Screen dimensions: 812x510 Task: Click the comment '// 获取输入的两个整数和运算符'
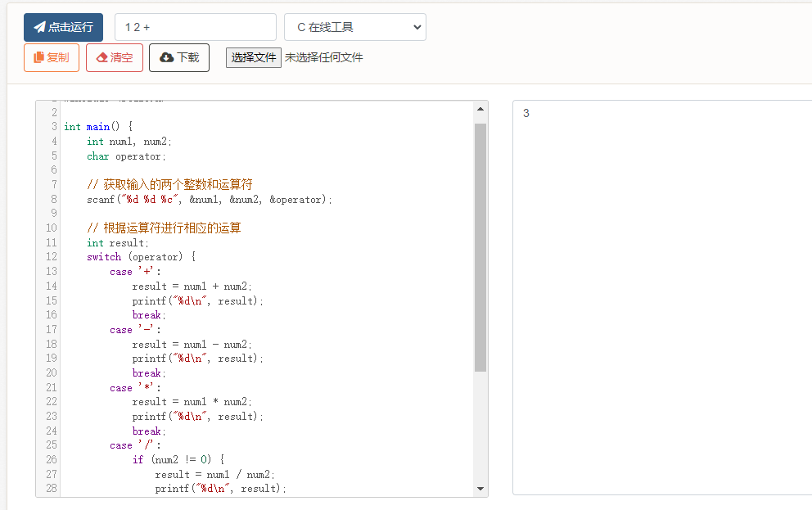[x=170, y=184]
